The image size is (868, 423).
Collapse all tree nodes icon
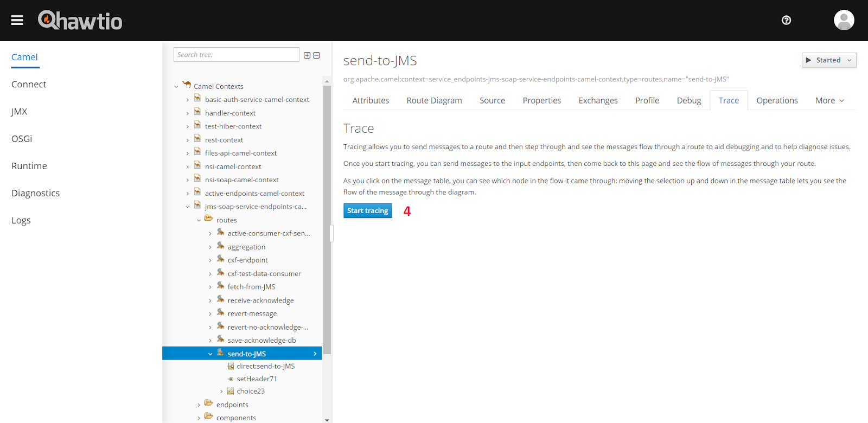click(x=316, y=55)
